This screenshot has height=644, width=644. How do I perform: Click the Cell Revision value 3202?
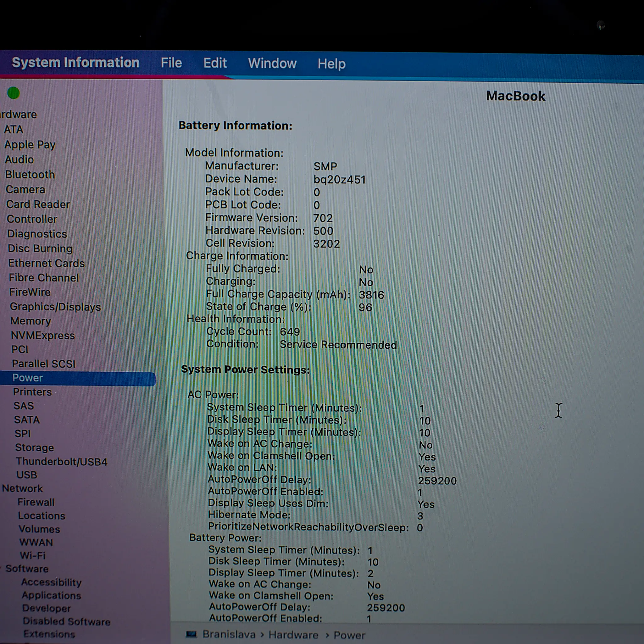tap(326, 244)
